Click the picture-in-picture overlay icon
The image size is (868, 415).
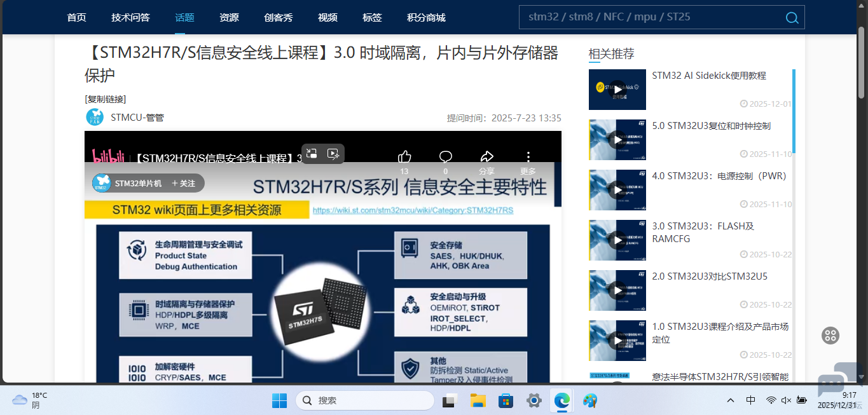click(x=312, y=153)
